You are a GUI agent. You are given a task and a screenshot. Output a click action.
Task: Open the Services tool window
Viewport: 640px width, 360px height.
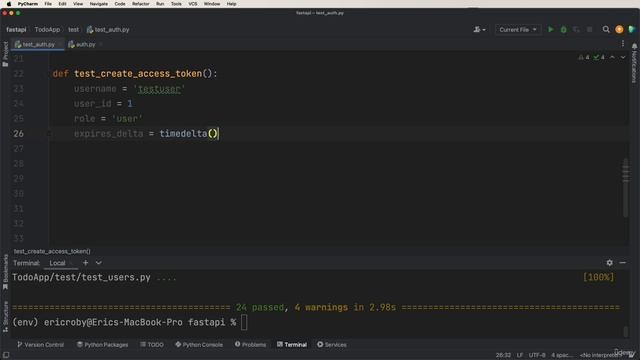(332, 344)
